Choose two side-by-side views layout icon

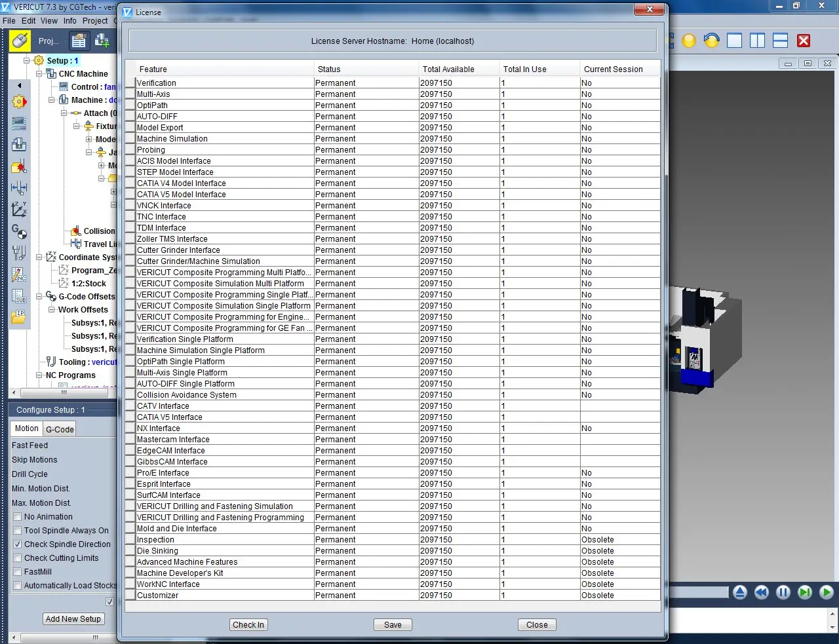pos(757,41)
